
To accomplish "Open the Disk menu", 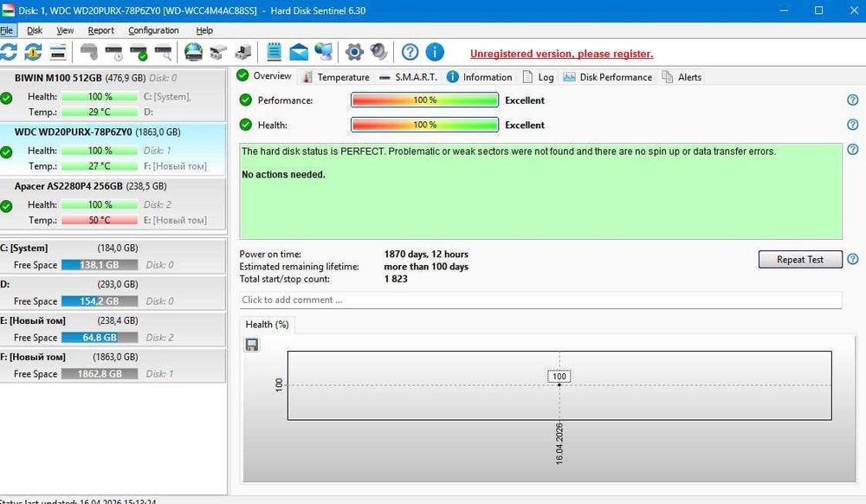I will click(35, 30).
